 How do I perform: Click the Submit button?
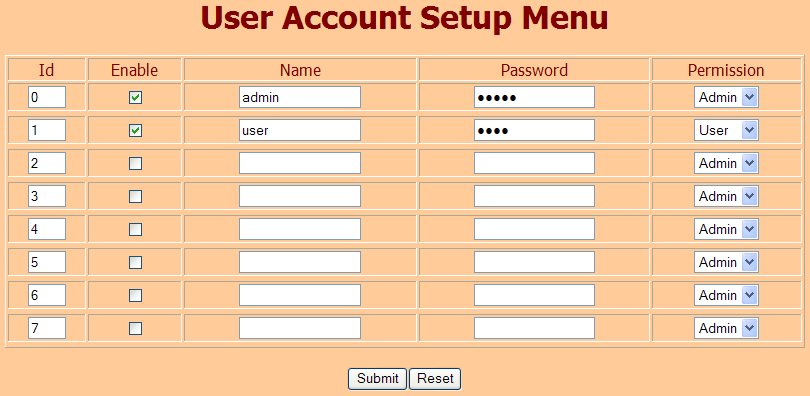click(378, 378)
